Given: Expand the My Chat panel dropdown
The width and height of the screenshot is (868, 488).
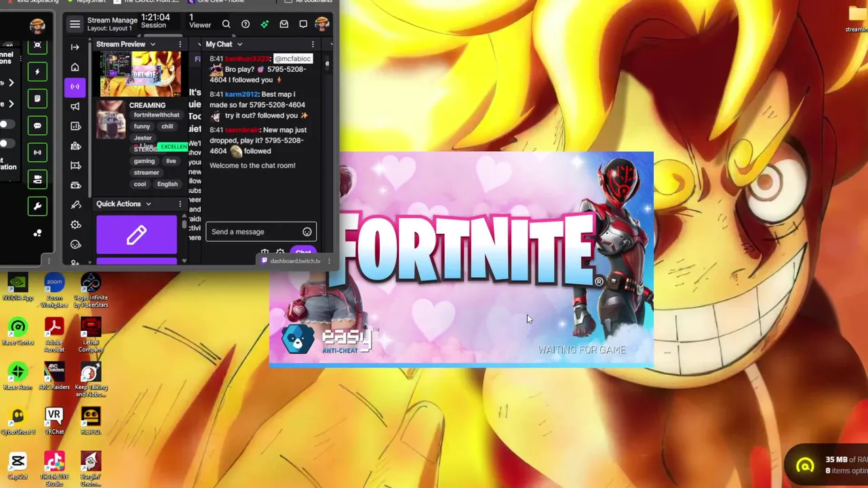Looking at the screenshot, I should tap(239, 45).
